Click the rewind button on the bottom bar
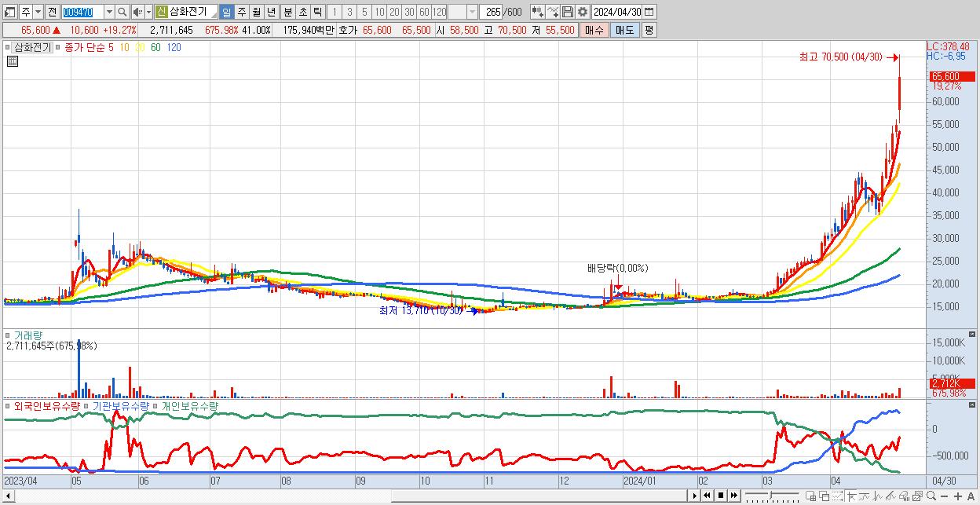 coord(707,496)
